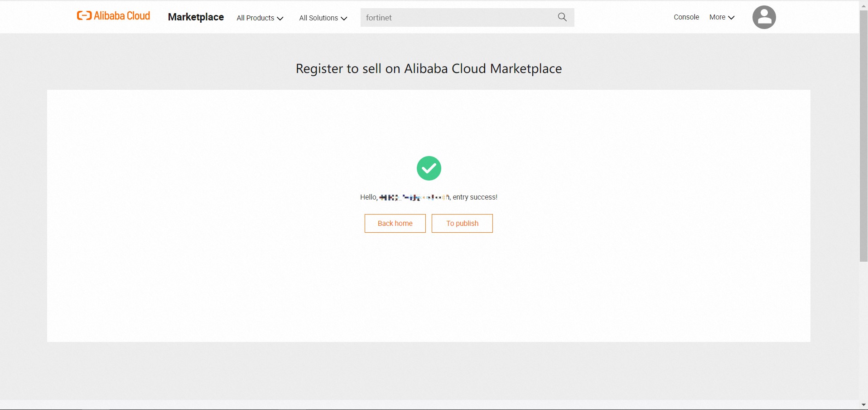Focus the search field containing fortinet

pyautogui.click(x=458, y=18)
